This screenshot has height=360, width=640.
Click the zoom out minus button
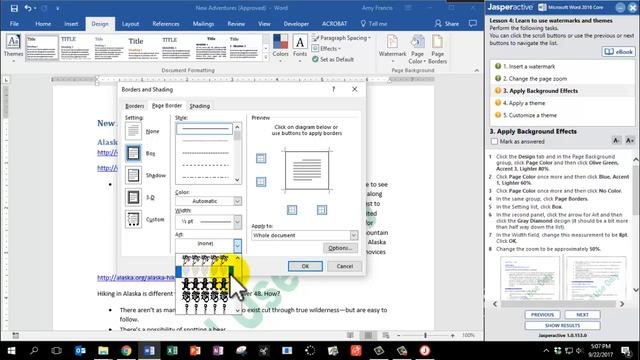398,335
